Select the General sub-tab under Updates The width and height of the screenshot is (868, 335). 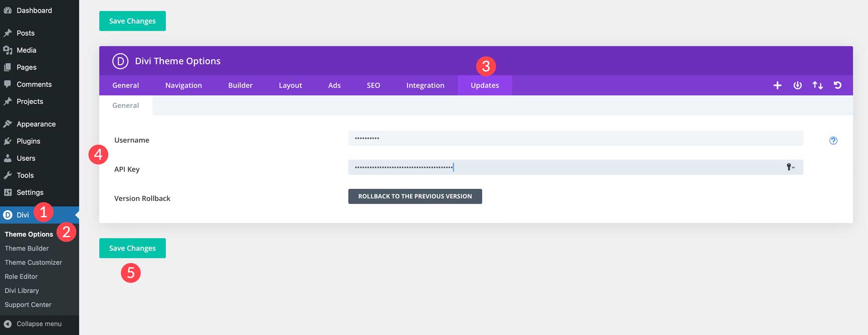coord(125,106)
